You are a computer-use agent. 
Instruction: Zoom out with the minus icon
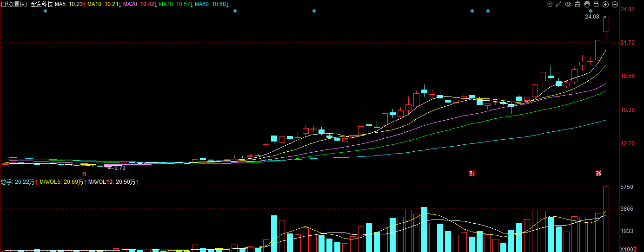click(615, 4)
